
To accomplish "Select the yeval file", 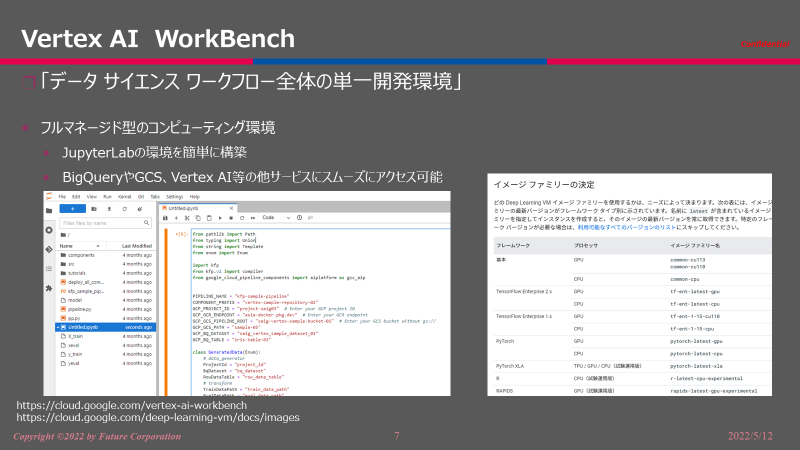I will [106, 363].
